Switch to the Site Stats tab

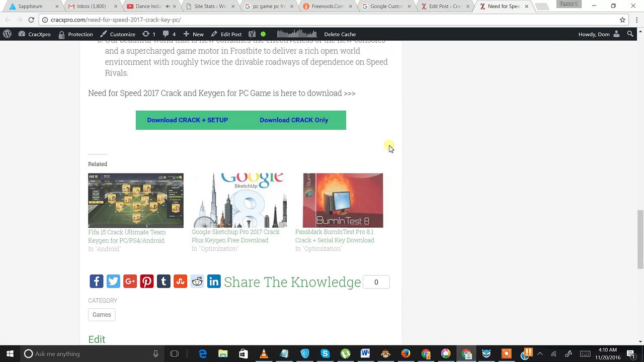(x=208, y=7)
